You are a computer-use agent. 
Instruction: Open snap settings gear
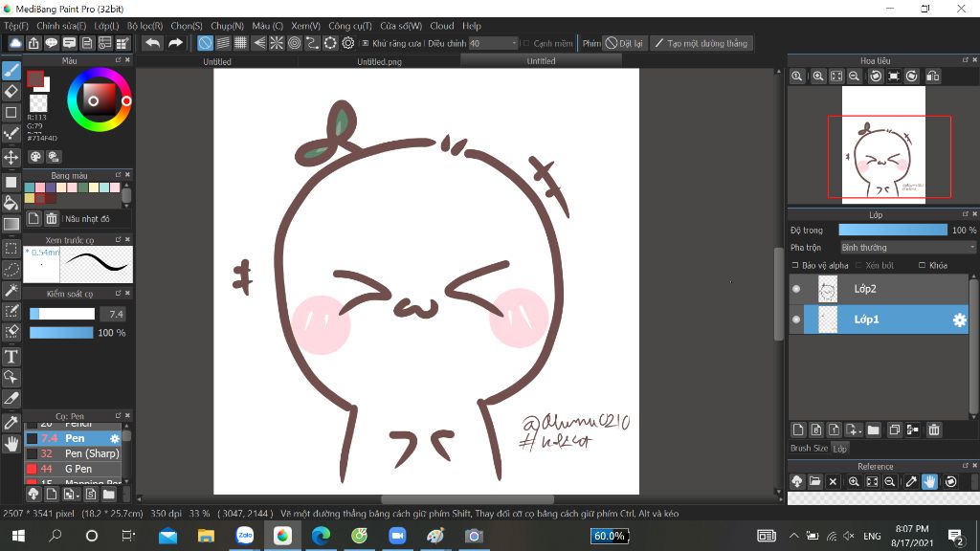(x=348, y=43)
